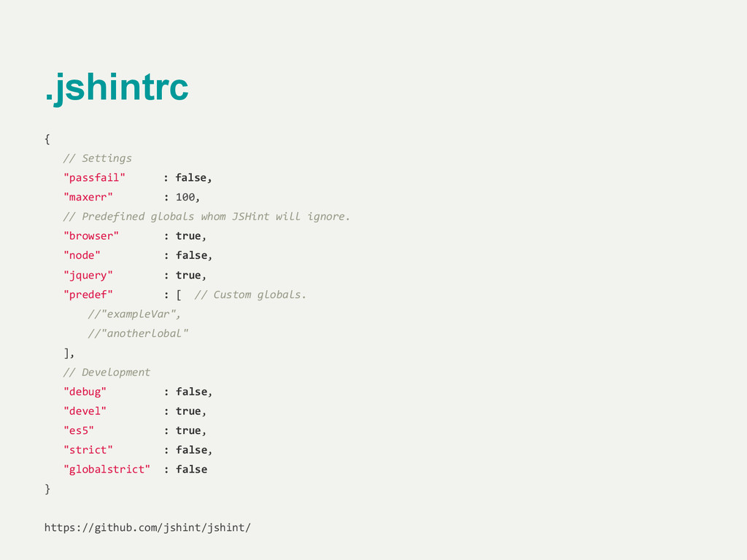Click the false value of globalstrict

[x=192, y=470]
